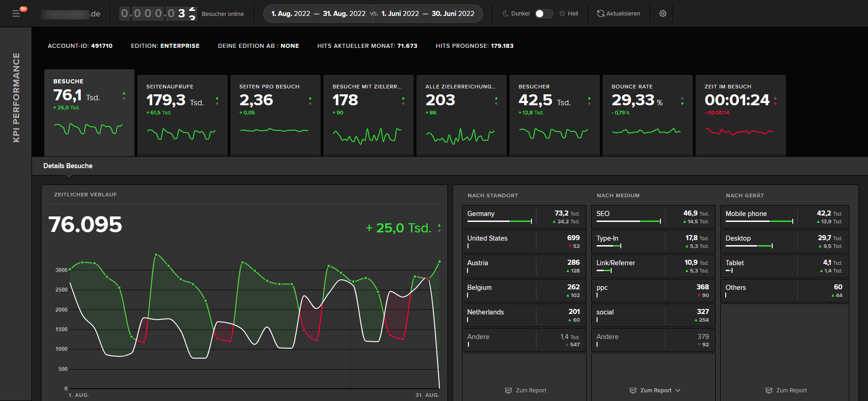
Task: Click the trend arrows on Seiten pro Besuch card
Action: tap(310, 101)
